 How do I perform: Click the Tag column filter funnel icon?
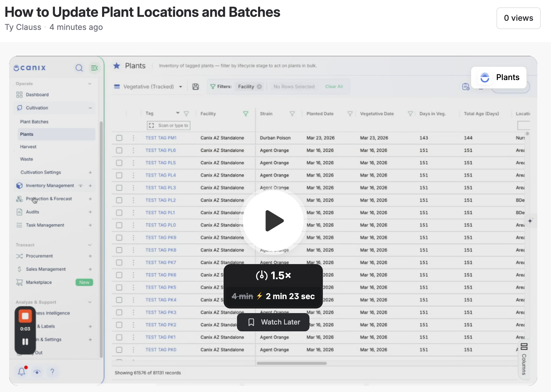point(186,114)
